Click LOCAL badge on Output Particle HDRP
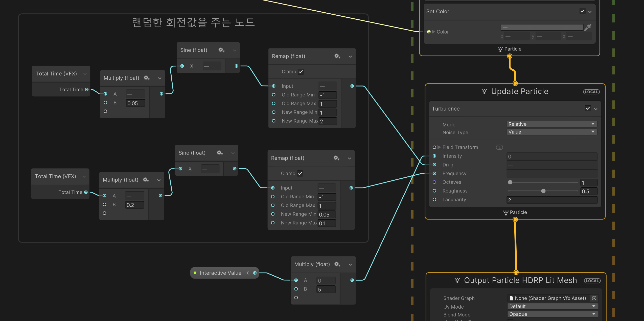Viewport: 644px width, 321px height. coord(592,281)
